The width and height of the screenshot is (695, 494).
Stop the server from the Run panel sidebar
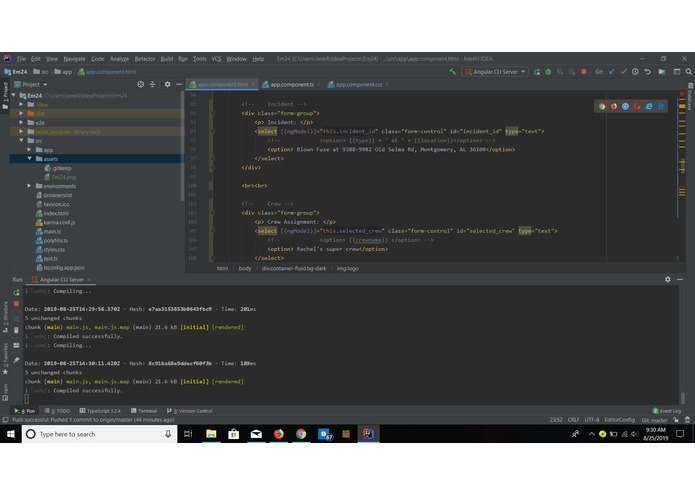click(16, 304)
